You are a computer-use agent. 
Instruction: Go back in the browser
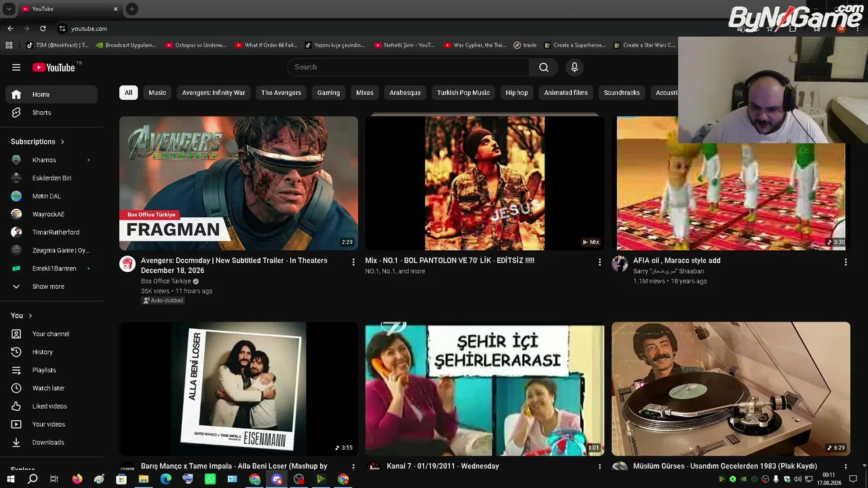pos(10,28)
